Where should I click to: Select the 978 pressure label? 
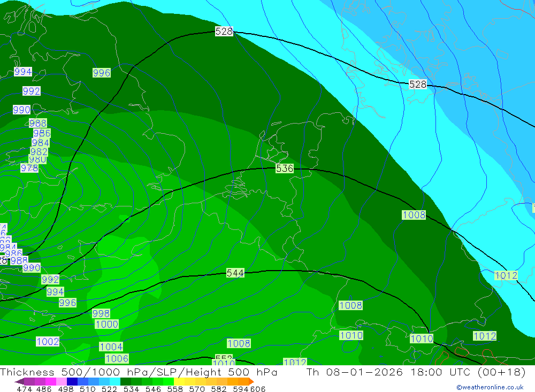click(29, 168)
